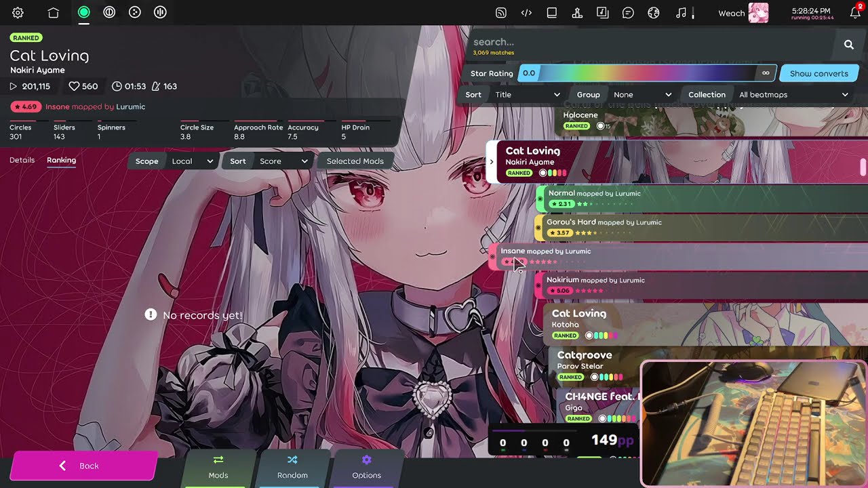
Task: Select the osu! standard ruleset icon
Action: click(x=84, y=12)
